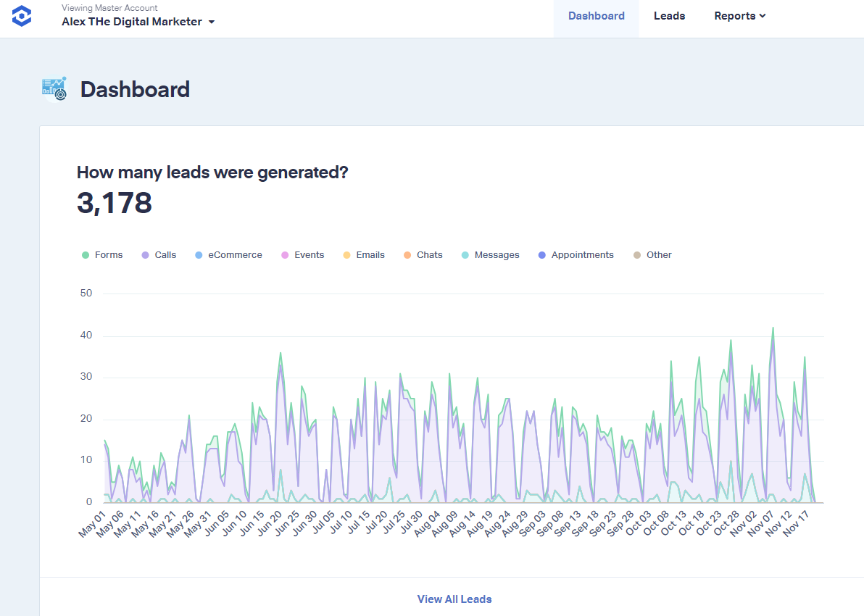864x616 pixels.
Task: Click the Jun 20 spike on chart
Action: coord(281,355)
